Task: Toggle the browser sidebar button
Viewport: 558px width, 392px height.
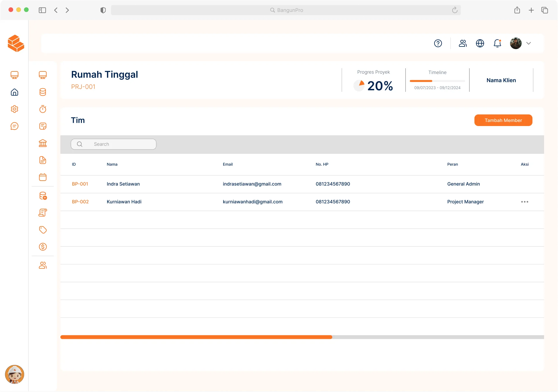Action: 42,10
